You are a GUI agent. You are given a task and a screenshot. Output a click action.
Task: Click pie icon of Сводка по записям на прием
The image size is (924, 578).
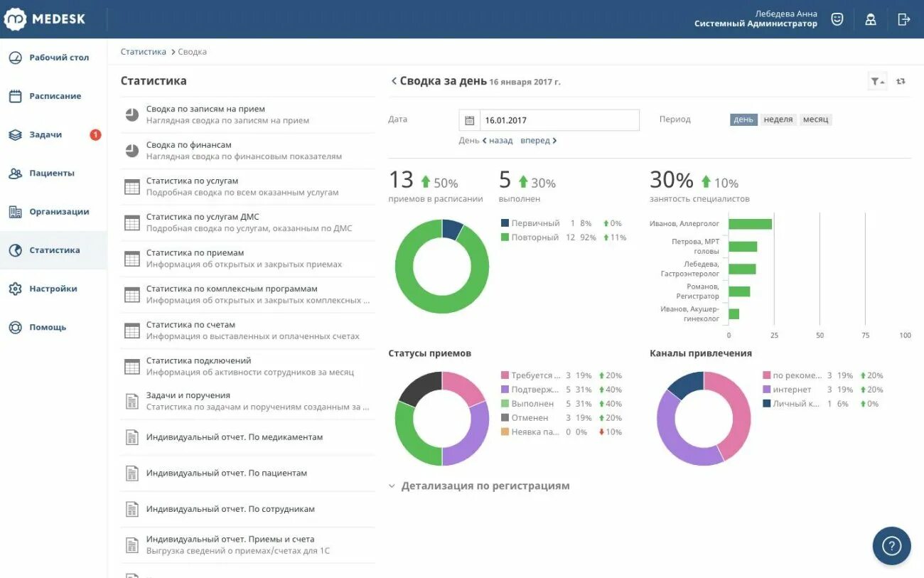(131, 114)
